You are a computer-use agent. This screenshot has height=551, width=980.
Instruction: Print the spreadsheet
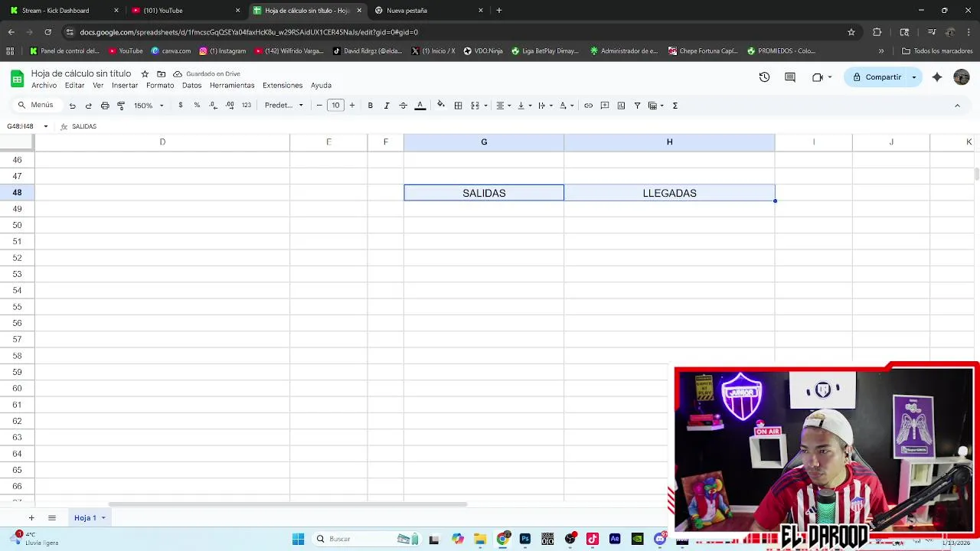[105, 106]
